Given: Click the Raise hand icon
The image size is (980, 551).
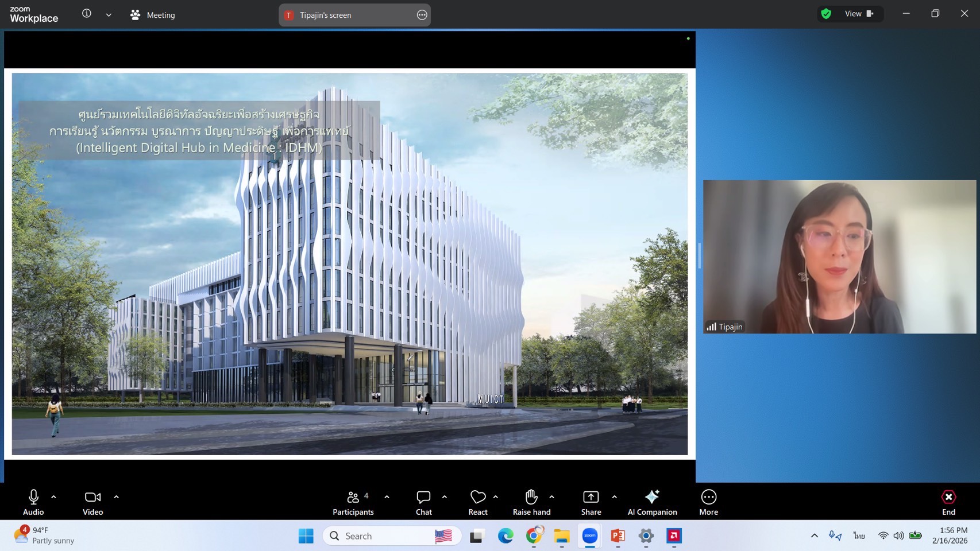Looking at the screenshot, I should coord(531,502).
